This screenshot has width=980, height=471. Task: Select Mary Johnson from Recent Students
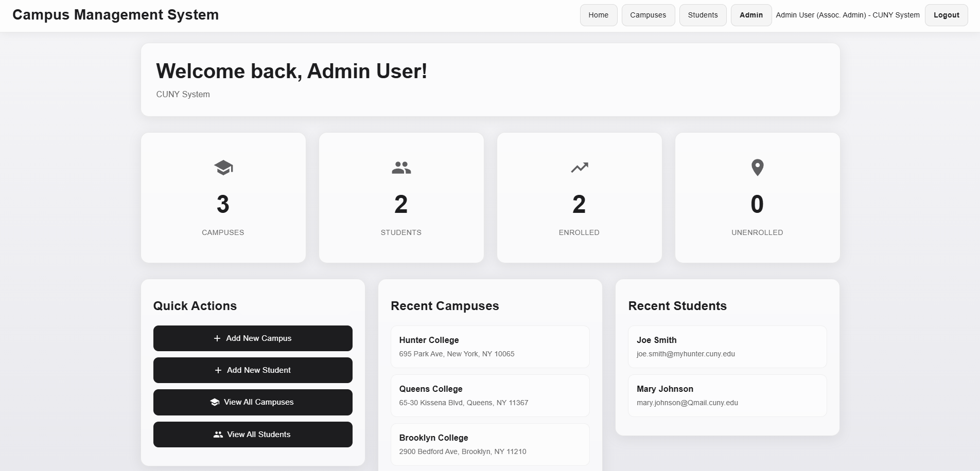click(x=727, y=395)
